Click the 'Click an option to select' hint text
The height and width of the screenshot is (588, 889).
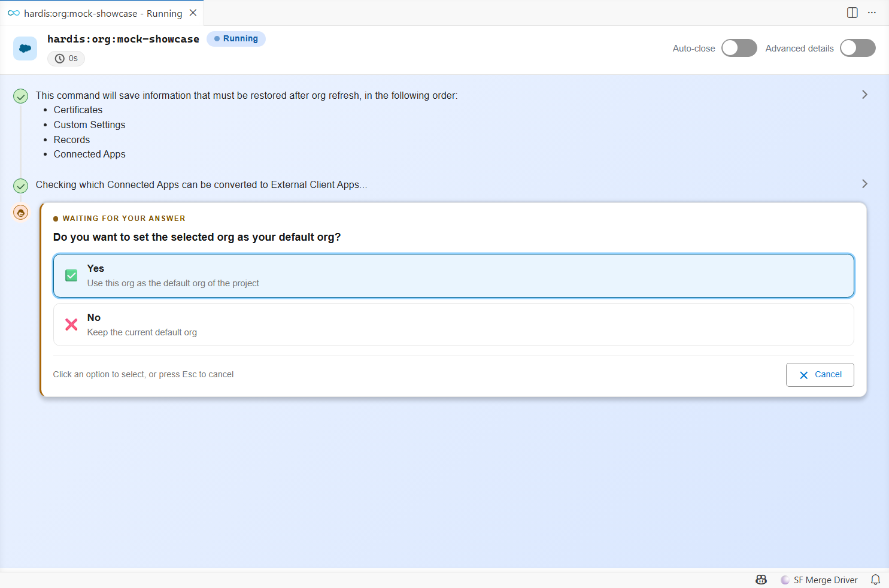click(143, 375)
